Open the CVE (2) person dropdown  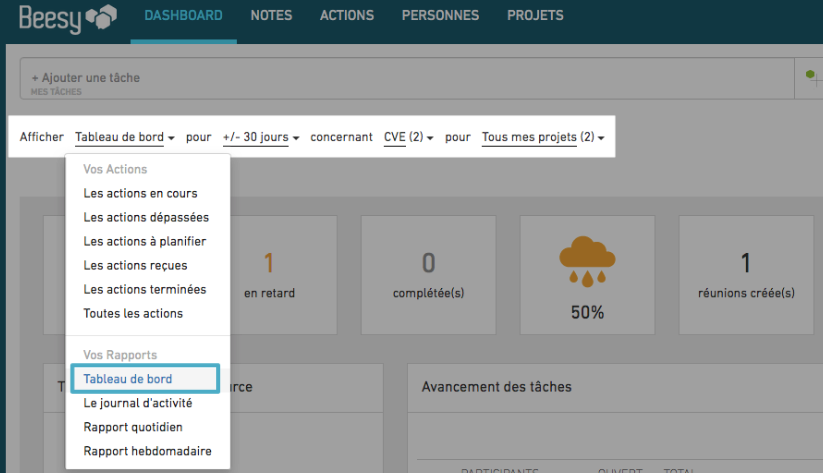[x=408, y=137]
